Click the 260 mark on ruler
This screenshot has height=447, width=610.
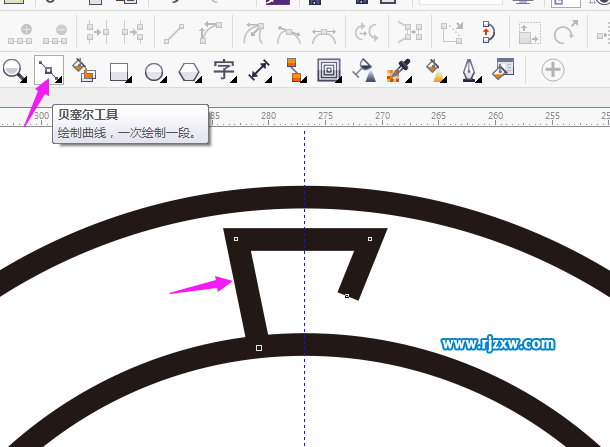[496, 116]
